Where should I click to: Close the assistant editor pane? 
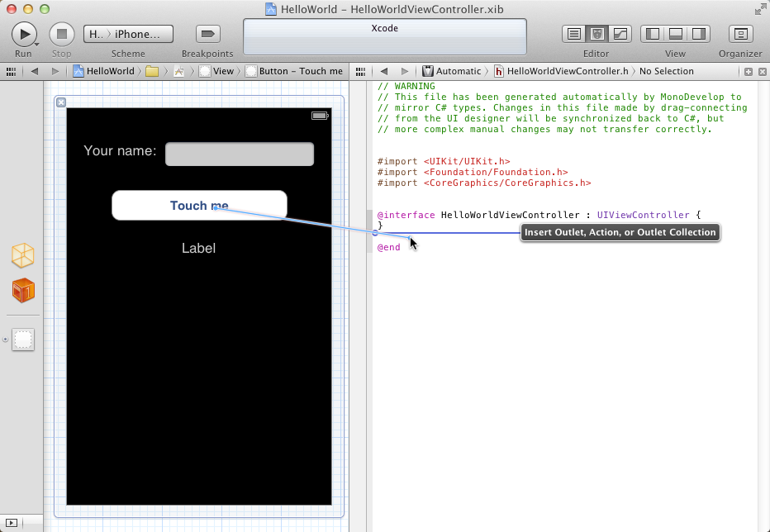pyautogui.click(x=761, y=71)
